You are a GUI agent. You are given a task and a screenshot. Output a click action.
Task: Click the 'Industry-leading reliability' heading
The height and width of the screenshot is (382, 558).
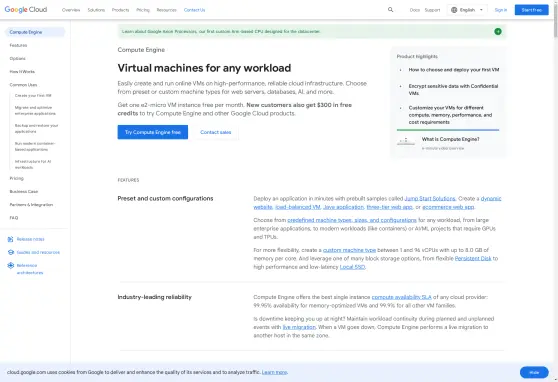coord(154,297)
